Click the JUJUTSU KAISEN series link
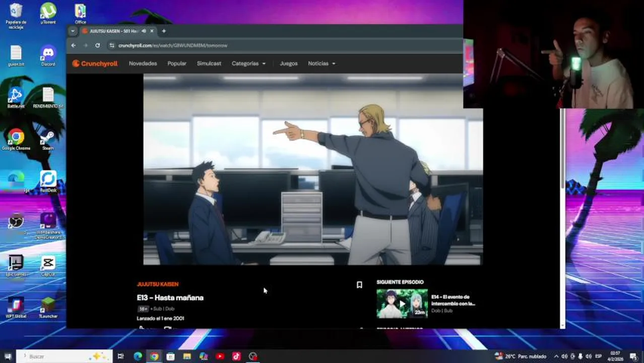Screen dimensions: 644x363 (158, 284)
